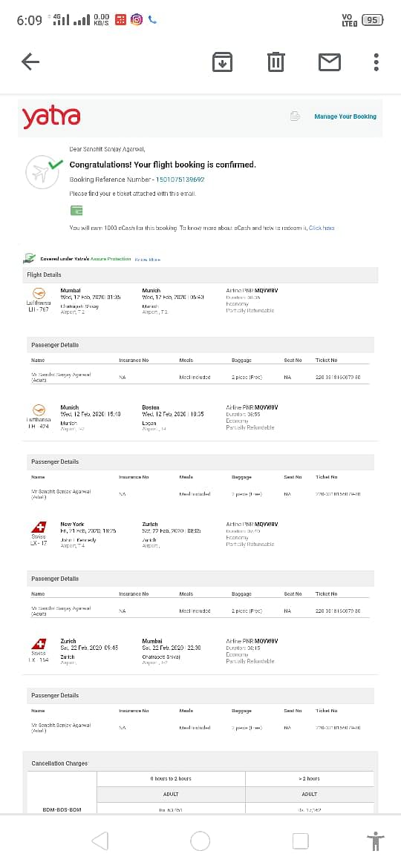
Task: Delete the email with the trash icon
Action: pos(276,62)
